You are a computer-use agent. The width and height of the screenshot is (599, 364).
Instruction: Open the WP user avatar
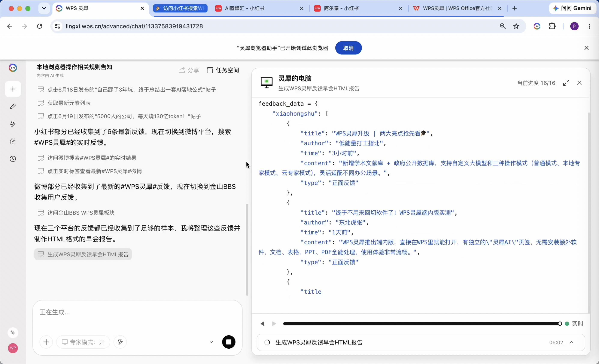[13, 348]
